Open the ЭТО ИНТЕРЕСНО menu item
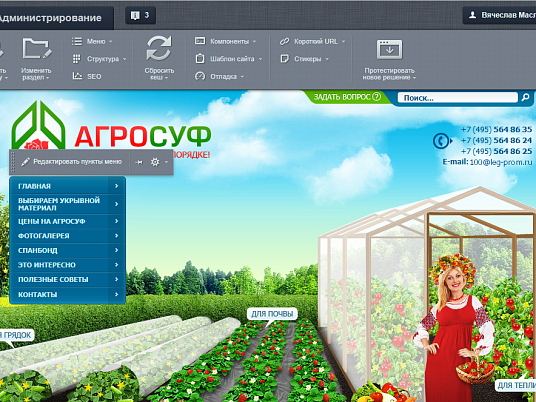 click(x=68, y=265)
